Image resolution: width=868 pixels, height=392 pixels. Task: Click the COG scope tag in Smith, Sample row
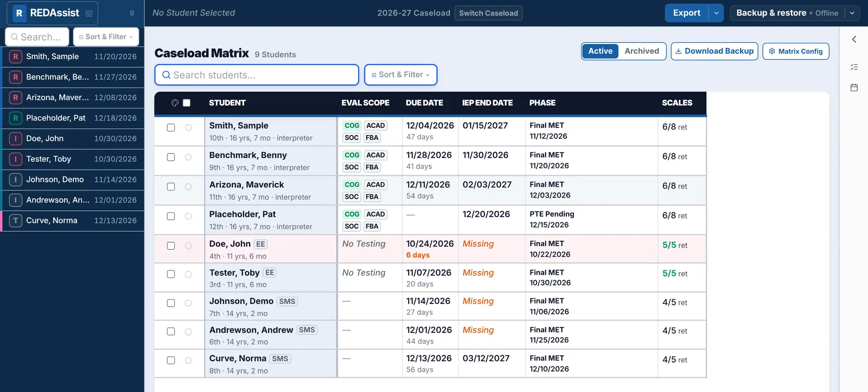click(x=352, y=125)
